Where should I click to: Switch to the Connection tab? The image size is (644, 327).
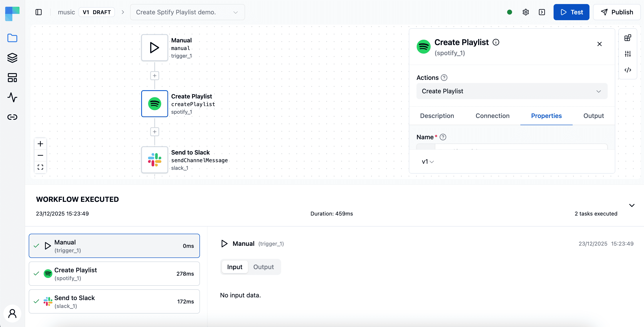point(492,116)
